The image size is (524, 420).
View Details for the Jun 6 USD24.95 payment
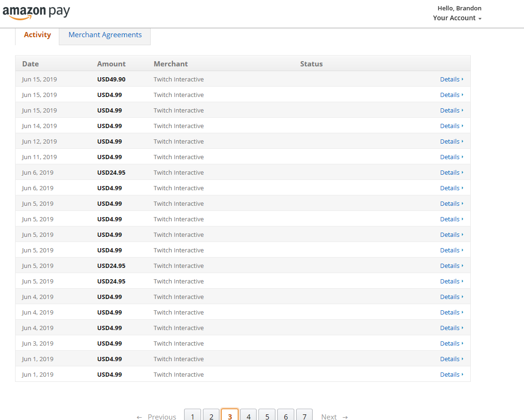451,172
